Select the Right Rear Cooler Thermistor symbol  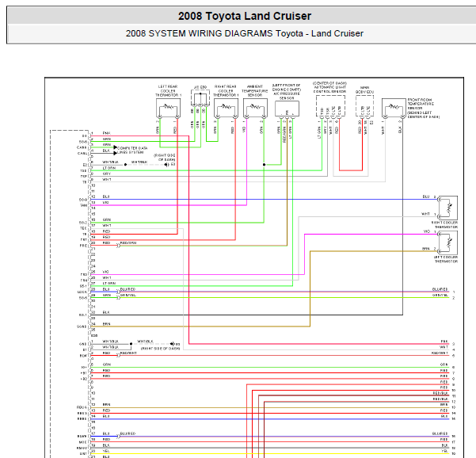(x=227, y=108)
